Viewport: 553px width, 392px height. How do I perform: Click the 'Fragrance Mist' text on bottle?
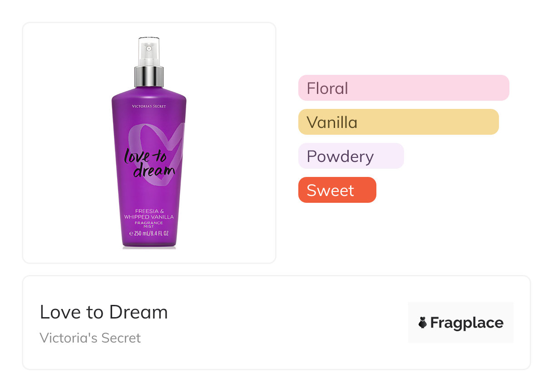pyautogui.click(x=149, y=225)
